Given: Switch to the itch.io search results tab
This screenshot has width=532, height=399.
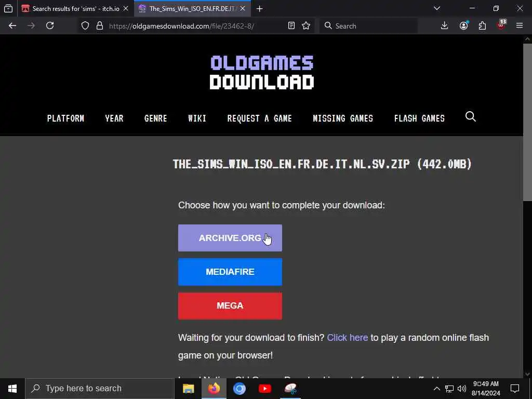Looking at the screenshot, I should pyautogui.click(x=75, y=9).
